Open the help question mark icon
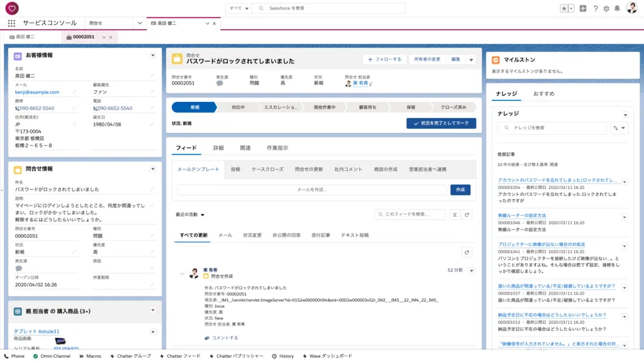This screenshot has width=644, height=363. coord(596,8)
